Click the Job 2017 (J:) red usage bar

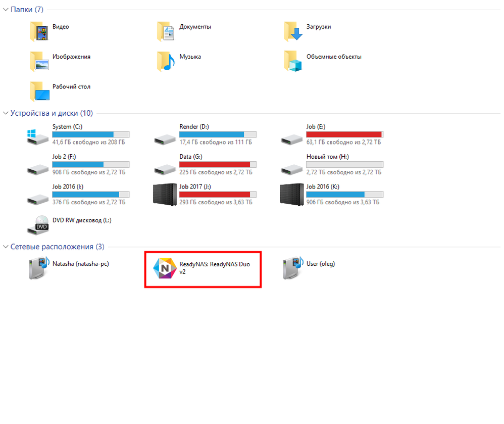click(x=218, y=194)
